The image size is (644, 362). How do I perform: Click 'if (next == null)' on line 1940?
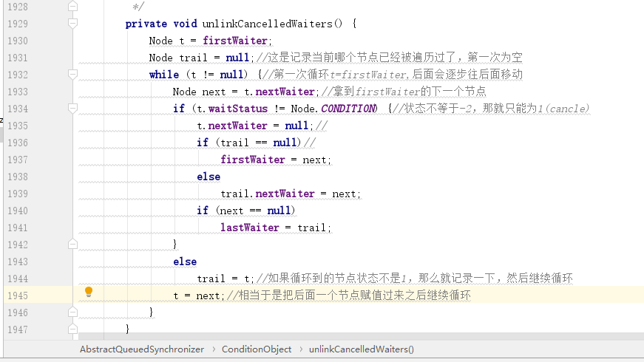tap(245, 211)
